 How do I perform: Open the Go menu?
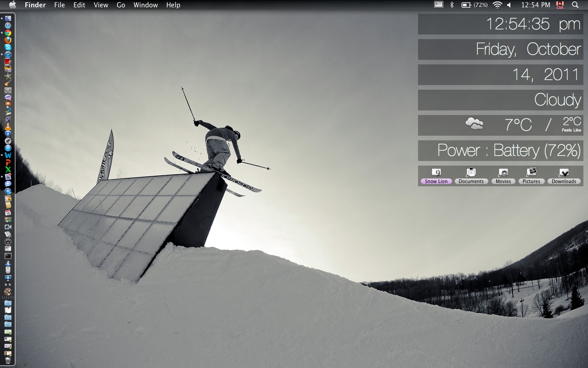[121, 5]
